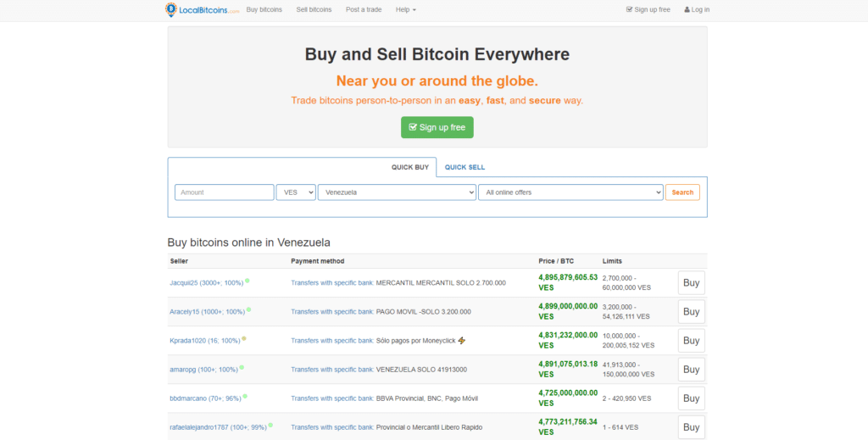This screenshot has height=440, width=868.
Task: Switch to the QUICK SELL tab
Action: (x=465, y=167)
